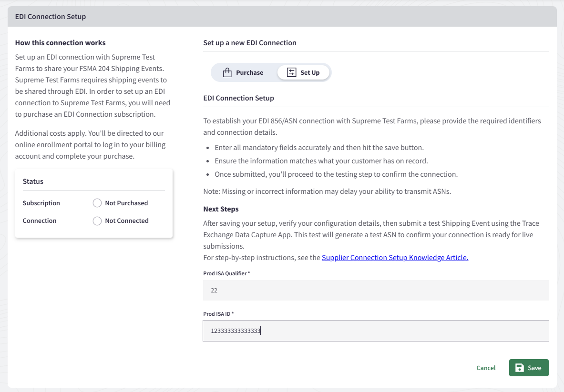Select the Subscription Not Purchased status circle
Image resolution: width=564 pixels, height=392 pixels.
point(97,203)
